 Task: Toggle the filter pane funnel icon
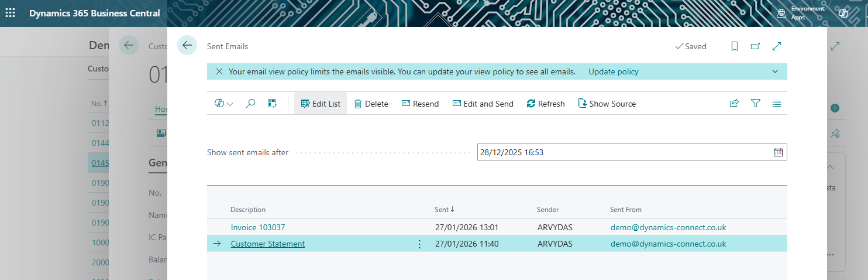755,104
